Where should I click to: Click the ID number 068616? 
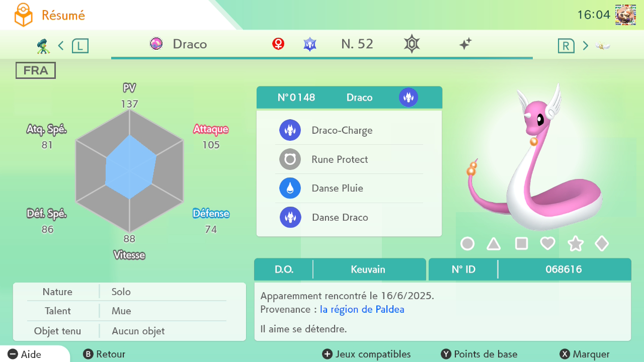coord(563,269)
